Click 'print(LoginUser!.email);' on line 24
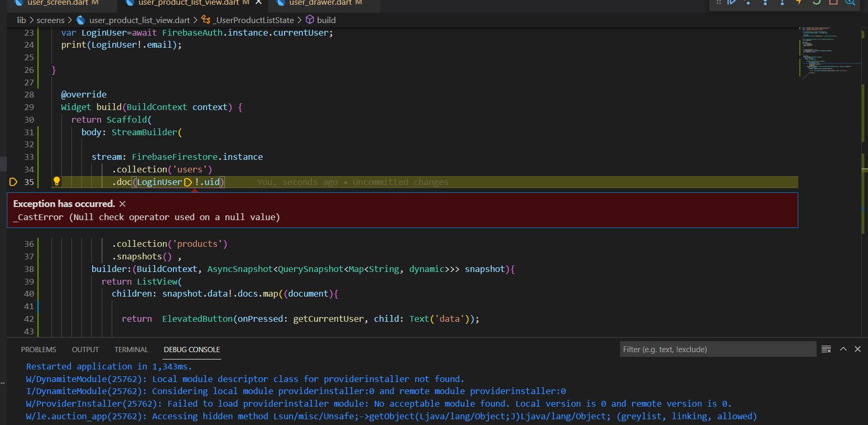 pos(122,45)
